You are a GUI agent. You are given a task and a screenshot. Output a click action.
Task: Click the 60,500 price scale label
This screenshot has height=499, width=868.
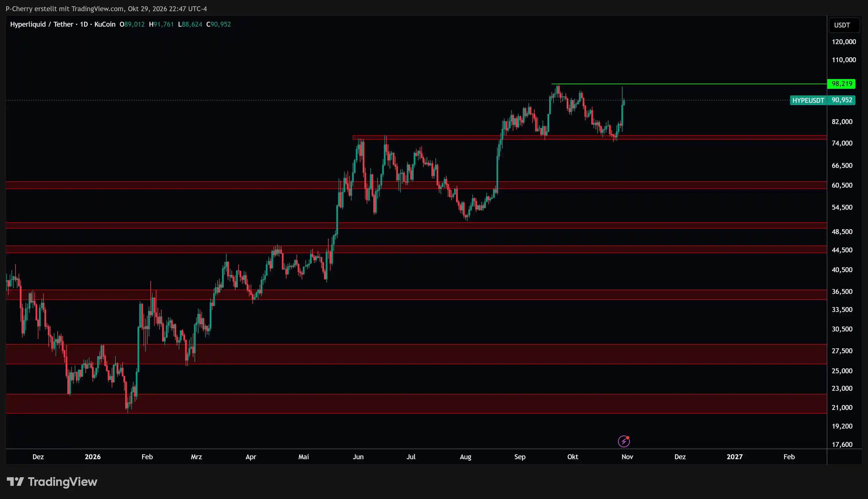click(x=842, y=185)
